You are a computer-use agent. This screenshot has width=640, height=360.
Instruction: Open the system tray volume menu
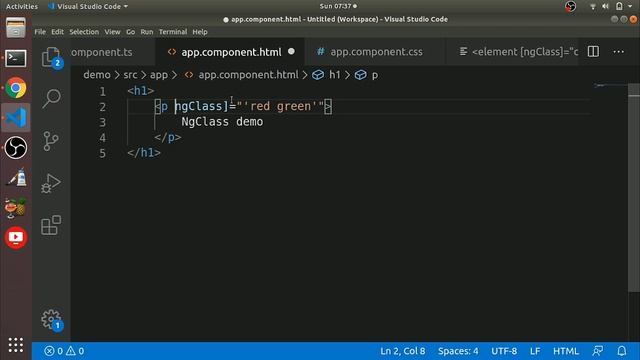pos(605,6)
